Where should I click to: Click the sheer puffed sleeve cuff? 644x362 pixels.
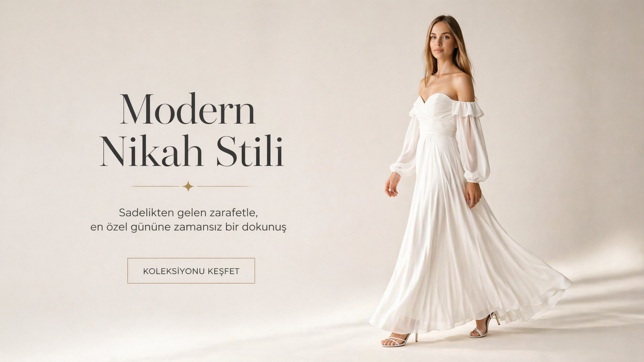pos(476,178)
